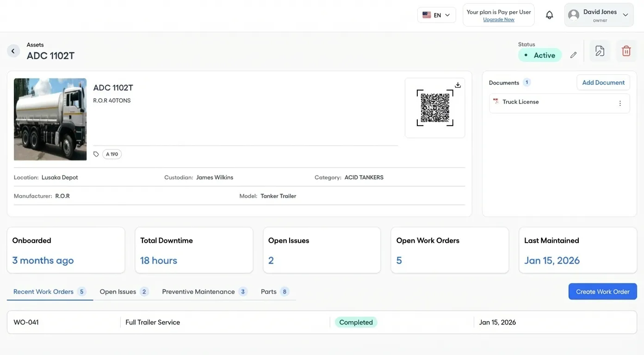Open the edit asset document icon

point(600,50)
